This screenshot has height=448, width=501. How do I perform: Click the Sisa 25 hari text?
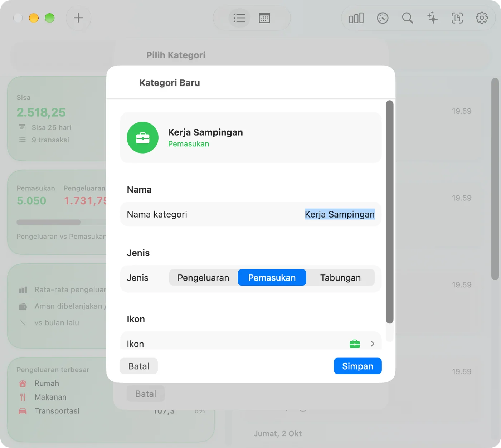point(52,127)
